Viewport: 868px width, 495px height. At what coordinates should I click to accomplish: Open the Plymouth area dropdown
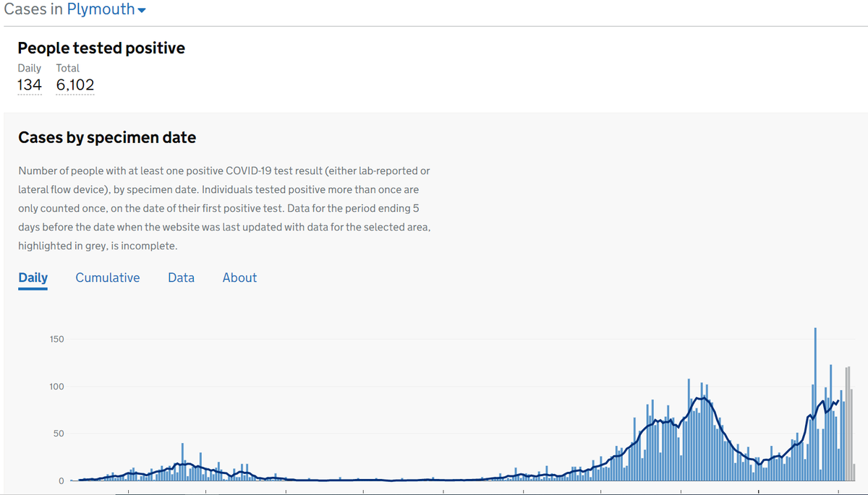pyautogui.click(x=106, y=9)
